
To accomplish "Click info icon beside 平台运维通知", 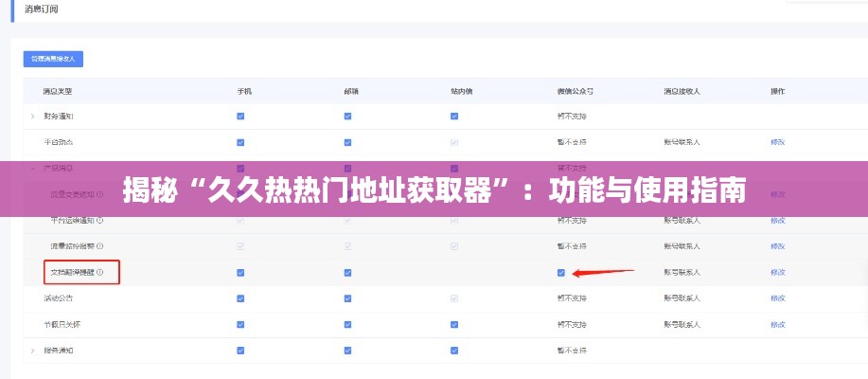I will (100, 220).
